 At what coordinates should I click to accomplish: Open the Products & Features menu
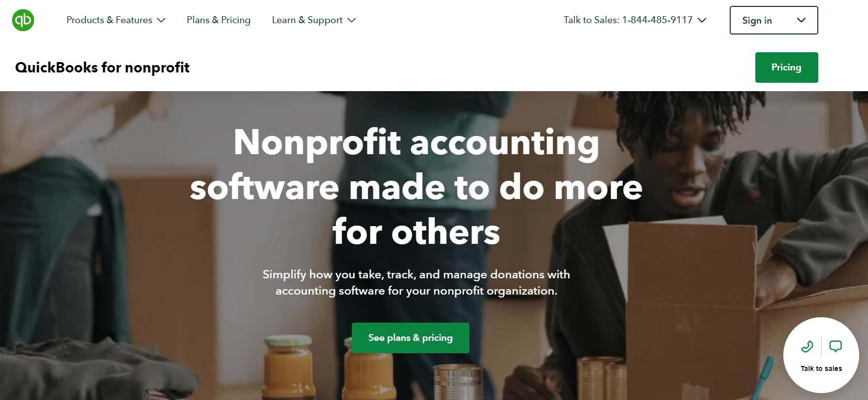coord(116,20)
